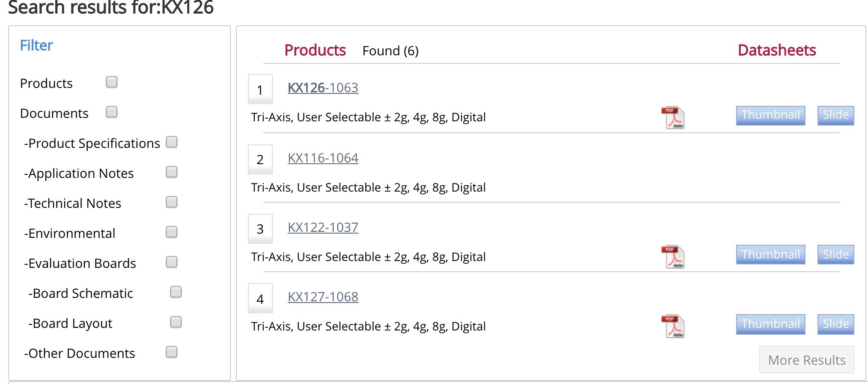Select the Board Schematic checkbox

click(x=176, y=292)
